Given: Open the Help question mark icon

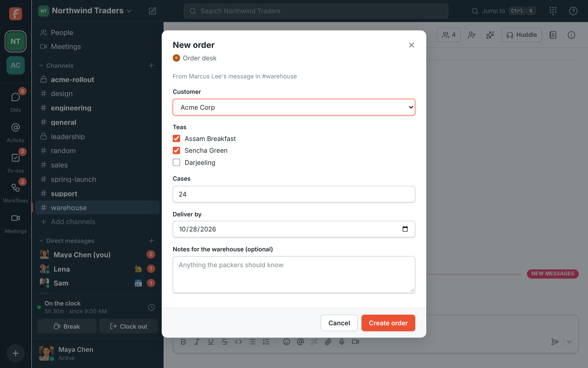Looking at the screenshot, I should 573,11.
